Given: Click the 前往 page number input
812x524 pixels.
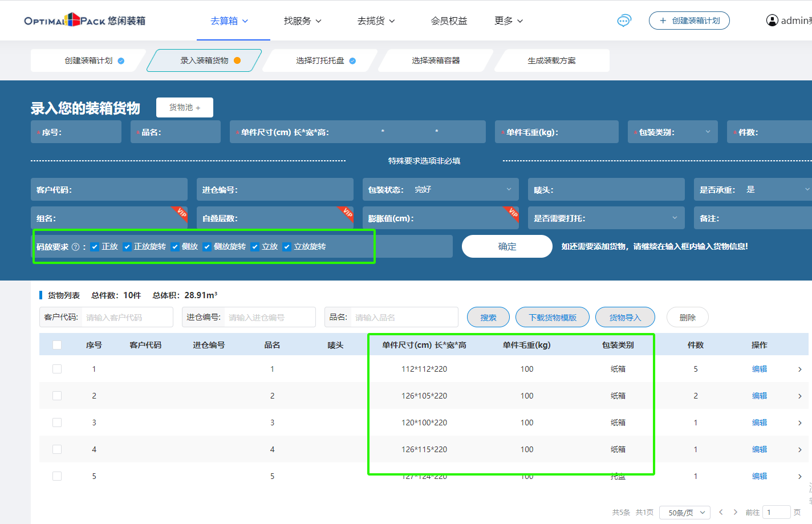Looking at the screenshot, I should pos(777,512).
